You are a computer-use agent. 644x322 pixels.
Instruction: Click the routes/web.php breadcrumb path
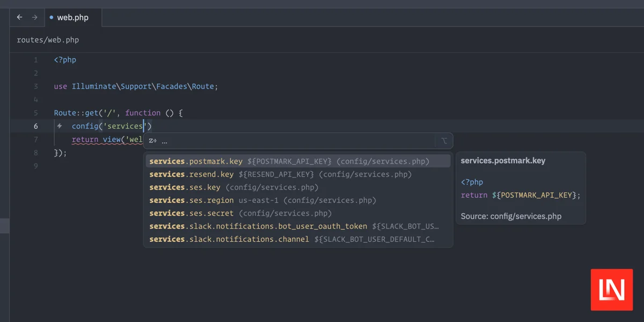[x=48, y=40]
